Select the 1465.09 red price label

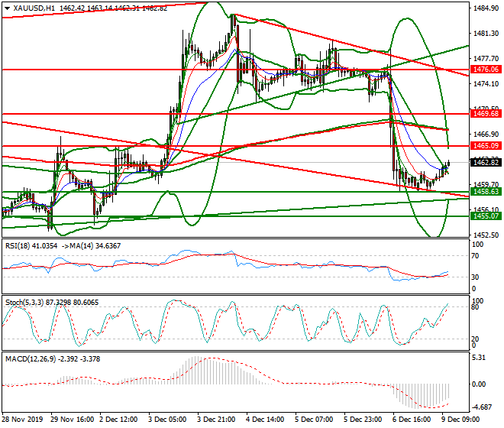point(486,146)
